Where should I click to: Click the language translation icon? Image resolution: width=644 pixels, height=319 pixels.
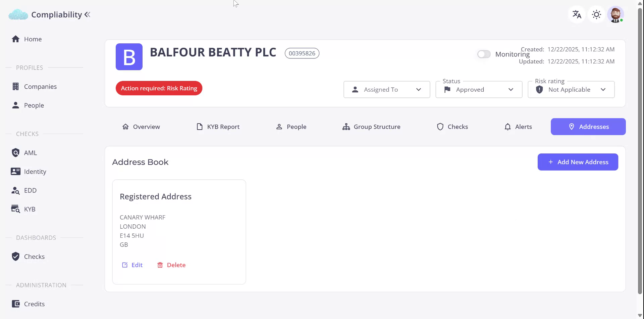click(x=577, y=14)
